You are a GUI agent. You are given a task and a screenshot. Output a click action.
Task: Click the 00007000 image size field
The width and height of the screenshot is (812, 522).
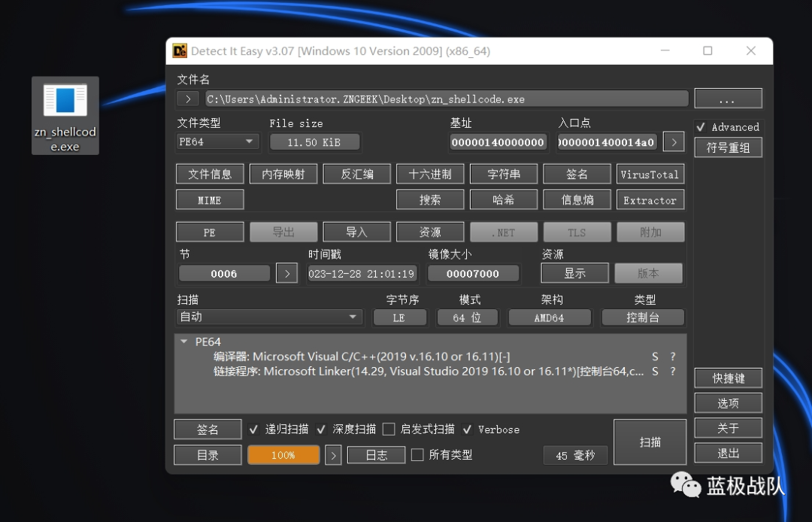click(x=473, y=274)
